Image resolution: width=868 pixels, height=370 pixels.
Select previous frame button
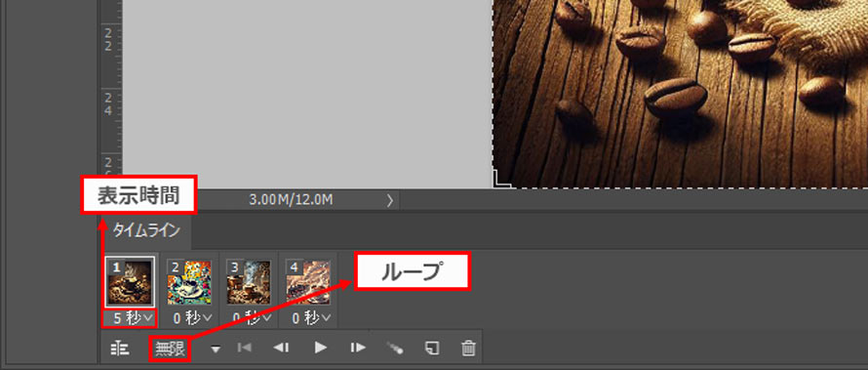(281, 348)
